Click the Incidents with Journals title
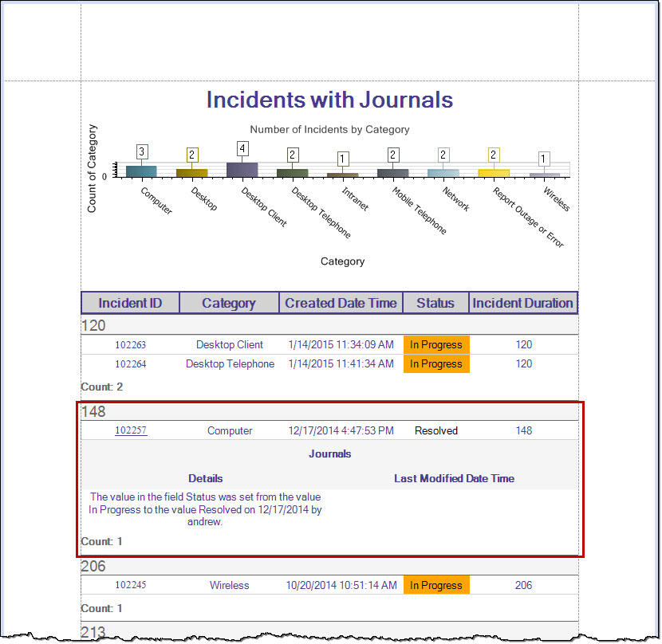The width and height of the screenshot is (662, 644). 329,100
